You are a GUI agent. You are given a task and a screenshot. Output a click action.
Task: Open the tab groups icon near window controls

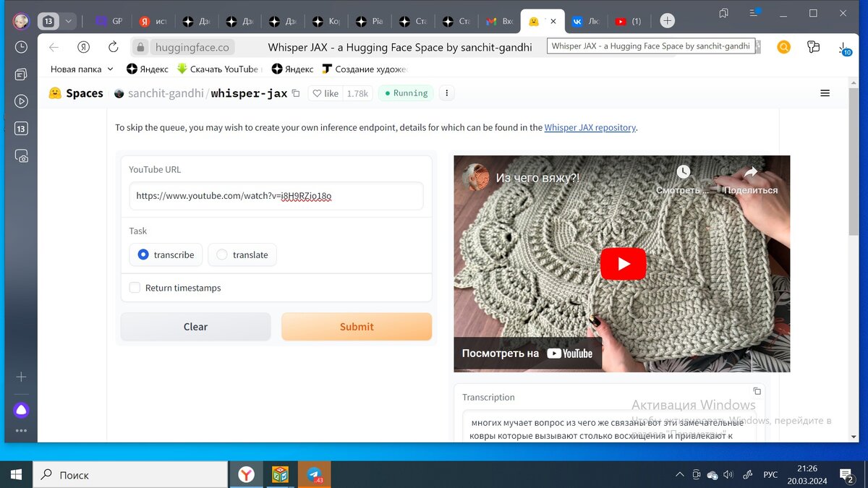click(724, 13)
